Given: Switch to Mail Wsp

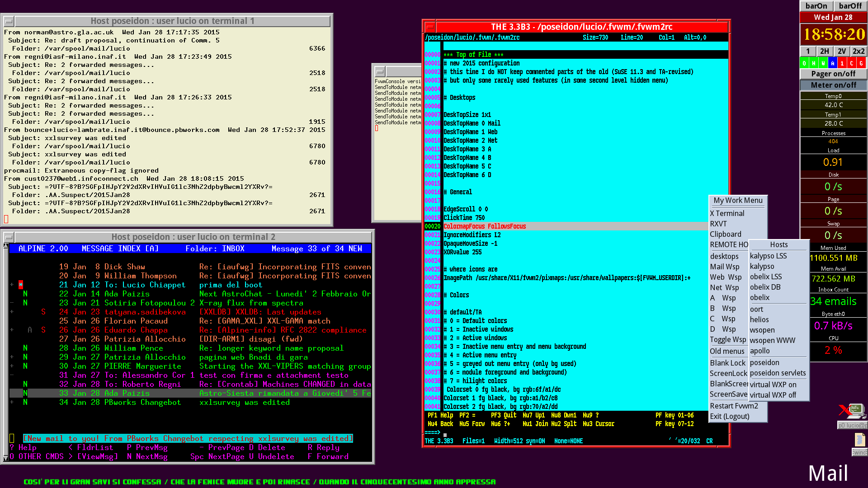Looking at the screenshot, I should click(729, 267).
